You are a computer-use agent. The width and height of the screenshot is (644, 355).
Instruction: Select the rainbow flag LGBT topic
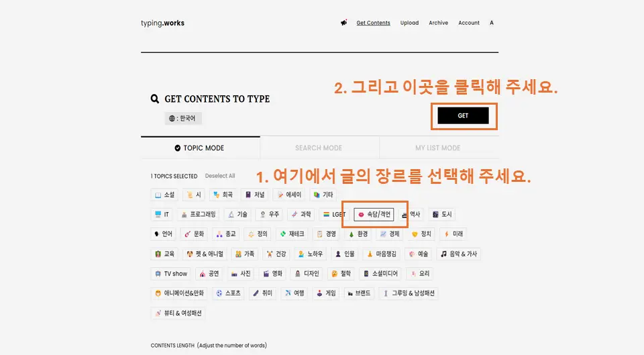(333, 215)
